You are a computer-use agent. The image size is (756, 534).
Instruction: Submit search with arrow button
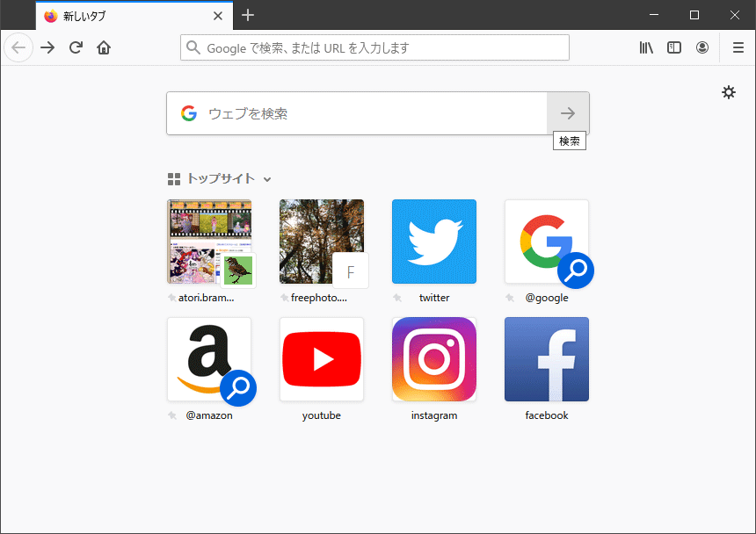click(x=568, y=113)
